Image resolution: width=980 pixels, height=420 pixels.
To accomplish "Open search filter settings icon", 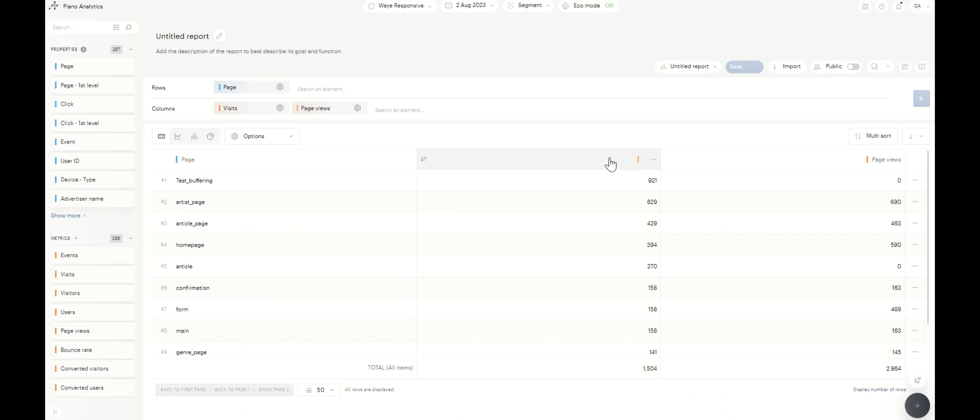I will 116,27.
